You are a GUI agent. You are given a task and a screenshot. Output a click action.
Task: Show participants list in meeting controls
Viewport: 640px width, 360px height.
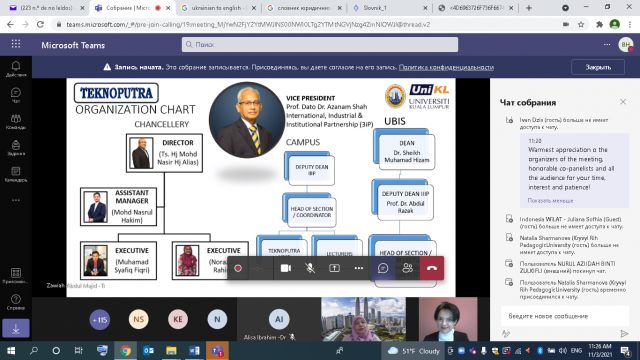pyautogui.click(x=407, y=268)
